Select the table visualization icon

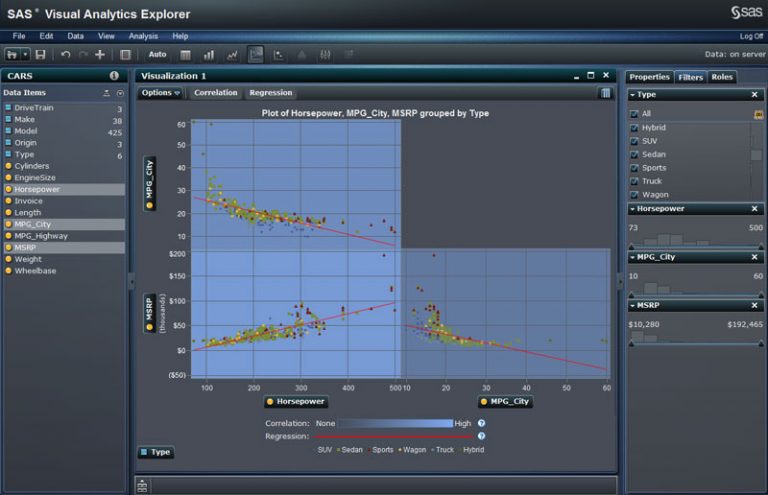[185, 55]
